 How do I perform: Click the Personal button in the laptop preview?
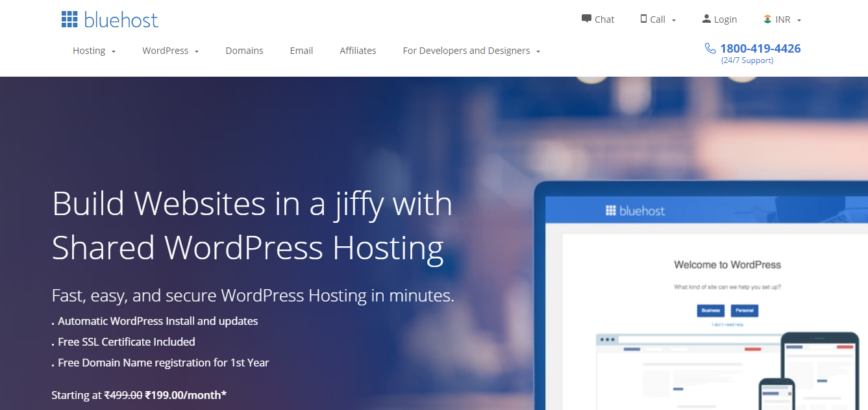tap(745, 311)
